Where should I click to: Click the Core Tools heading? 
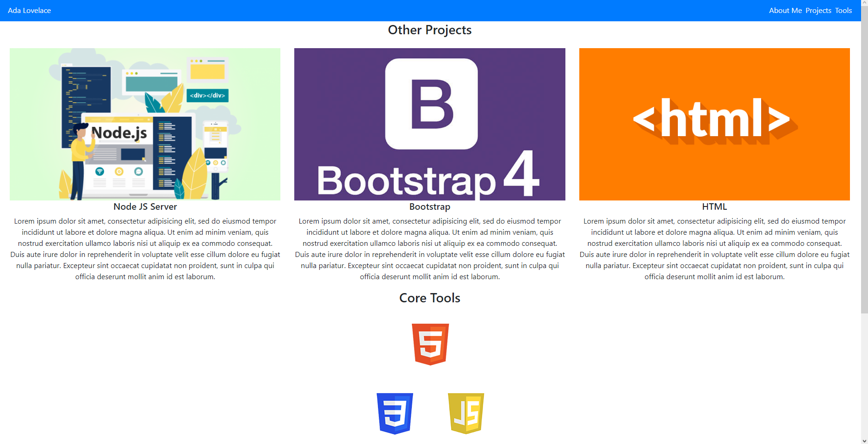(429, 298)
